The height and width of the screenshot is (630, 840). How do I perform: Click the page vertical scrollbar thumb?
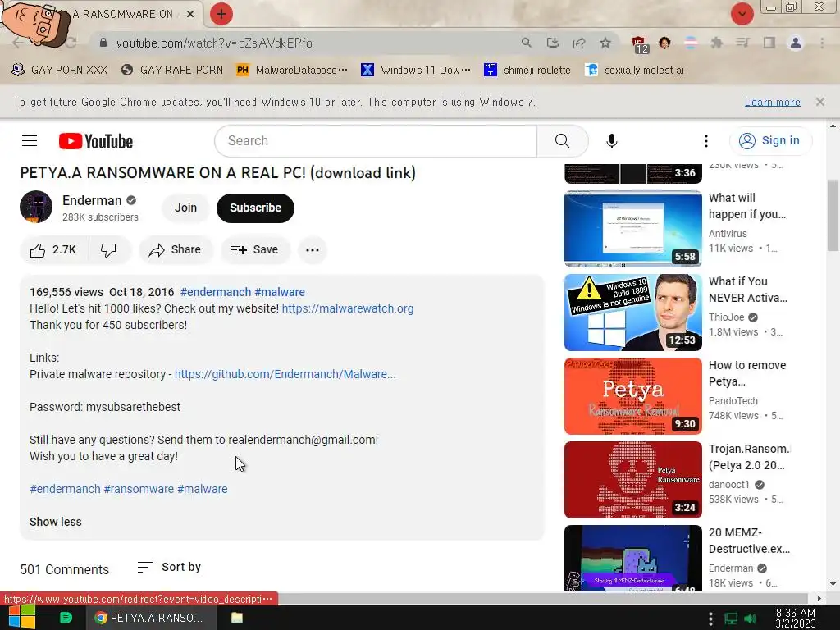(x=833, y=216)
